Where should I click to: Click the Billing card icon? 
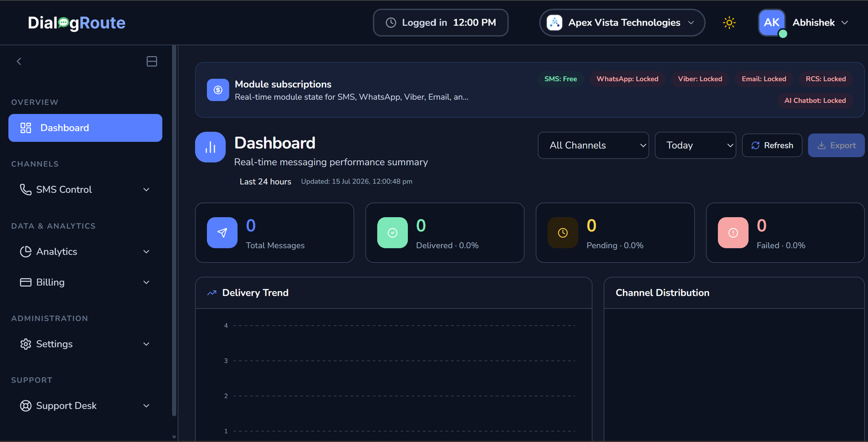[25, 282]
